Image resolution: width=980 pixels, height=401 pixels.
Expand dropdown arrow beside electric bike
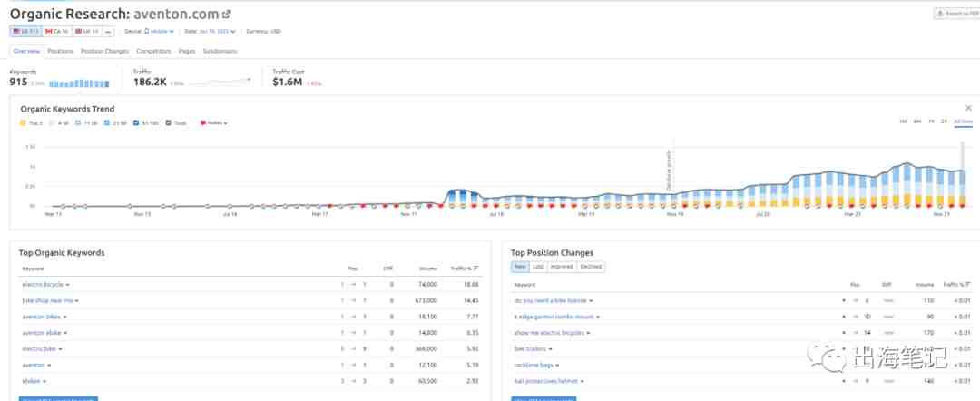pos(60,350)
